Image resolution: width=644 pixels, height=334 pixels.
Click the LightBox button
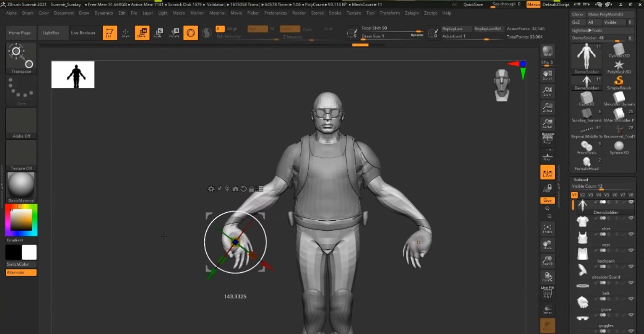(x=51, y=33)
